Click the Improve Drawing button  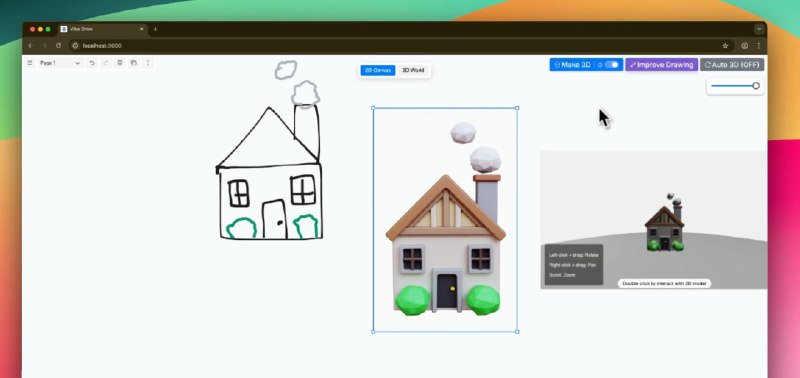pyautogui.click(x=662, y=65)
